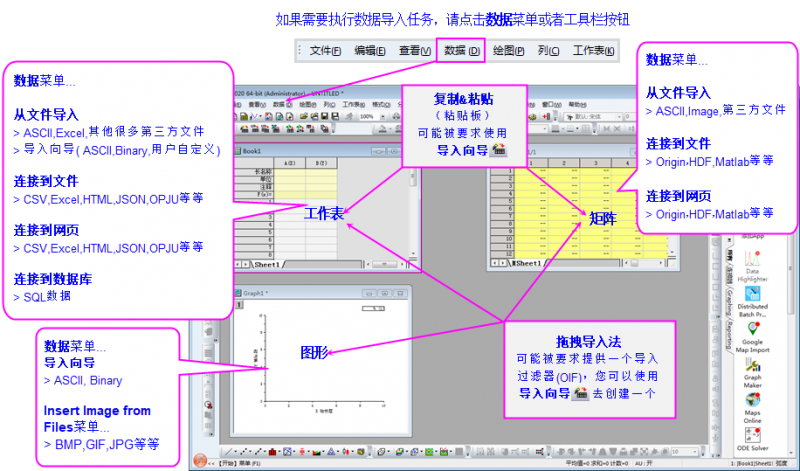Viewport: 800px width, 471px height.
Task: Open 文件(F) in the enlarged menu strip
Action: 325,51
